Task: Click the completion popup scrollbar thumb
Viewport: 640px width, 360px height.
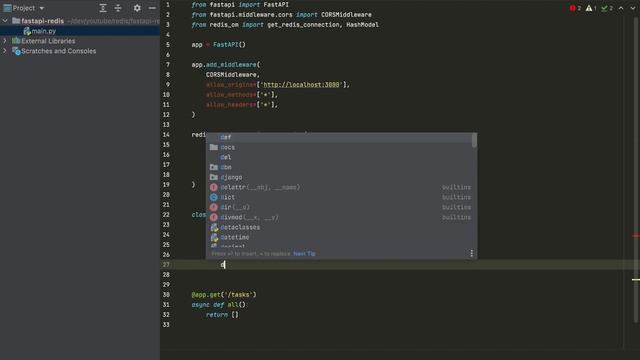Action: coord(474,140)
